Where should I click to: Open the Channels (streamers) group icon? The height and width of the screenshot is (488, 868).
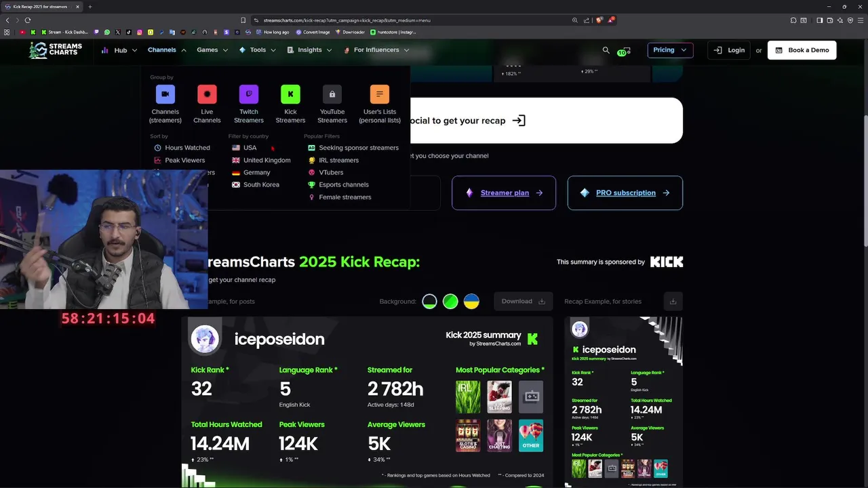(x=165, y=94)
